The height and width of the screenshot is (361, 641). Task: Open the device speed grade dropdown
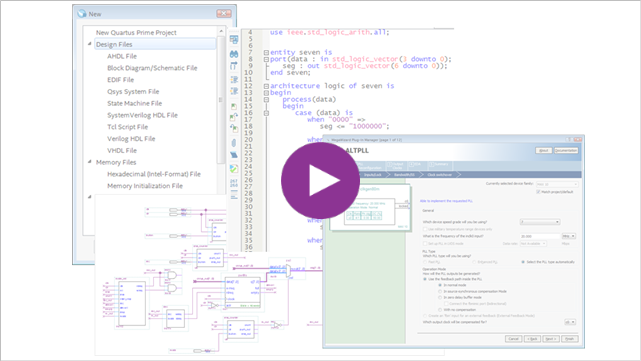(540, 222)
